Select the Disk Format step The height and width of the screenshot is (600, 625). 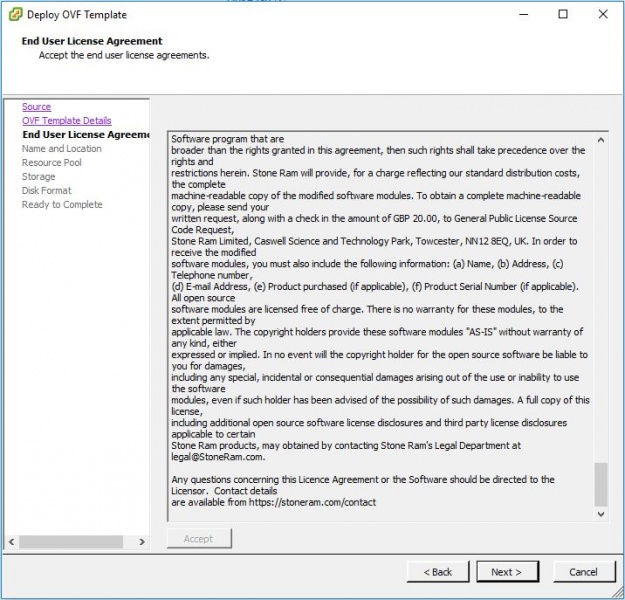(47, 190)
